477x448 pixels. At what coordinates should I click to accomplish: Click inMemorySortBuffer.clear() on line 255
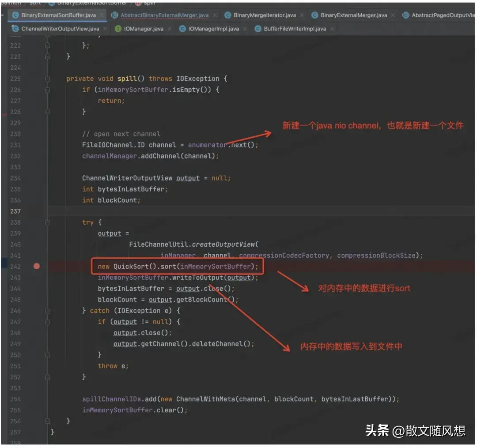coord(133,410)
